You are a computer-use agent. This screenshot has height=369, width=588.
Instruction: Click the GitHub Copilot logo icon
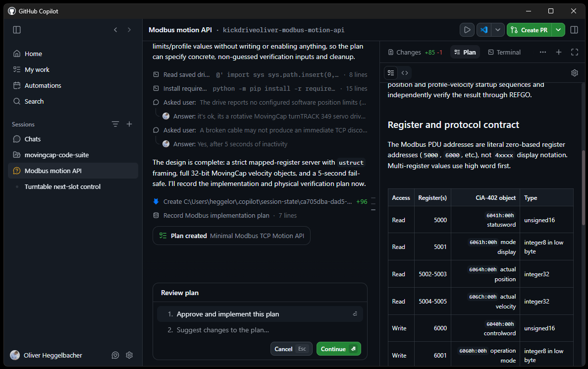coord(12,11)
